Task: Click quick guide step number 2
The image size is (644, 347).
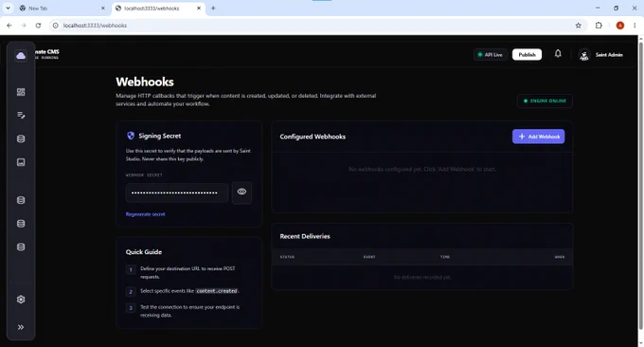Action: (x=131, y=291)
